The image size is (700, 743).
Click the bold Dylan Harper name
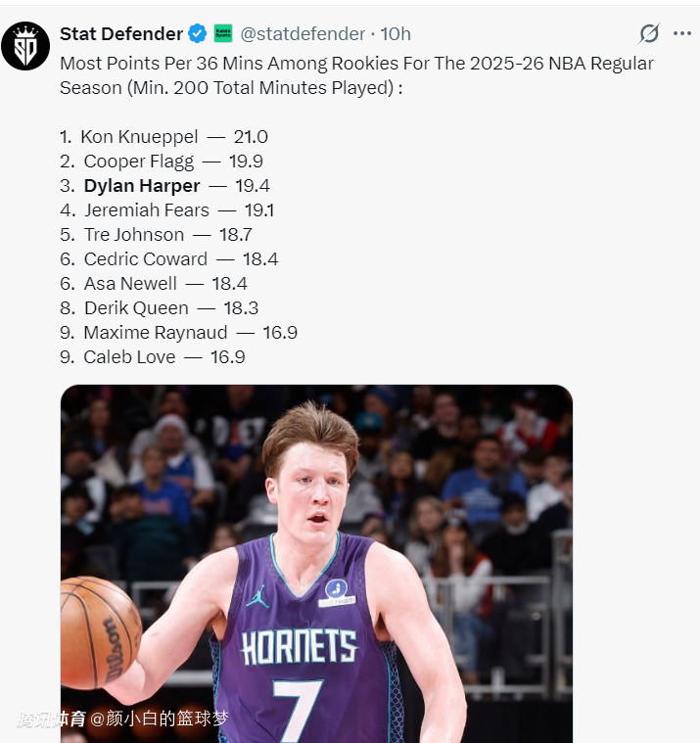[142, 186]
